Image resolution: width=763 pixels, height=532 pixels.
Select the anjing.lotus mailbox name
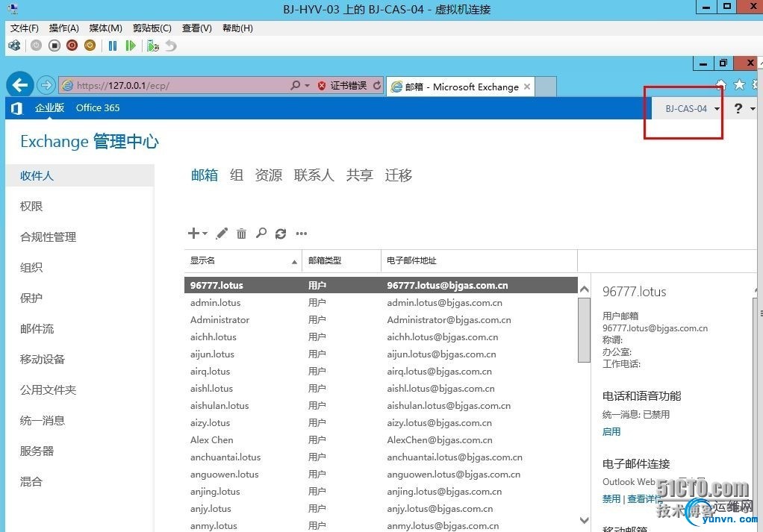pyautogui.click(x=215, y=492)
